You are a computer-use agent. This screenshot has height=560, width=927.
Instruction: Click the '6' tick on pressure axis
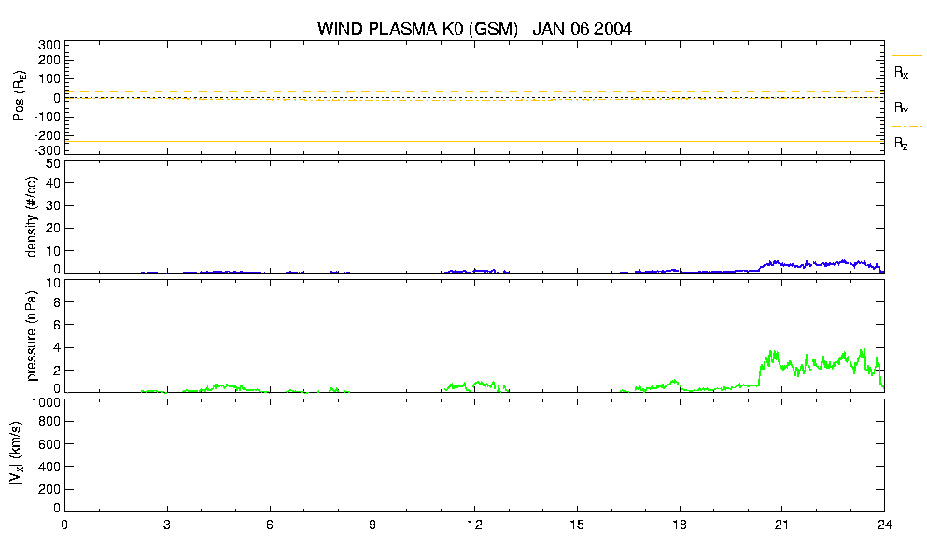coord(57,325)
